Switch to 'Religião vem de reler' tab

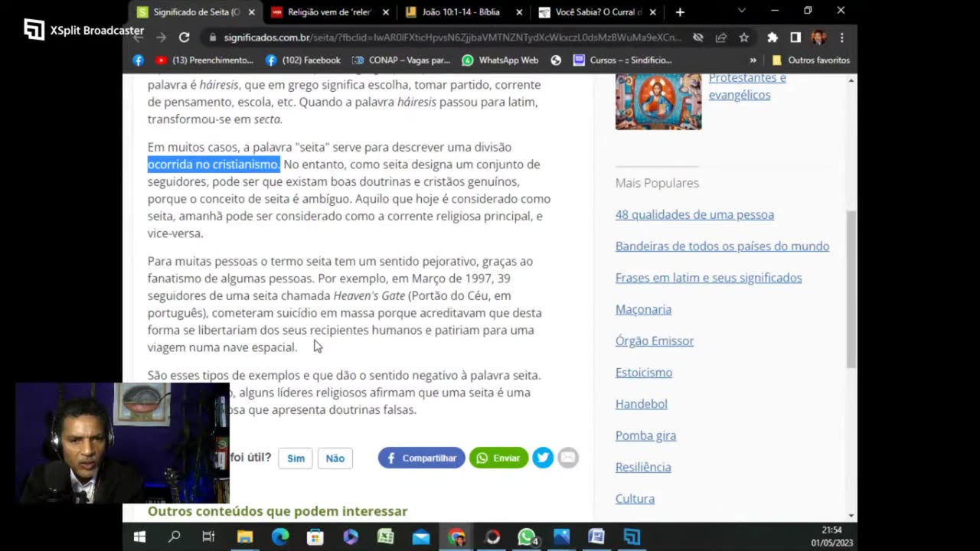pos(329,12)
